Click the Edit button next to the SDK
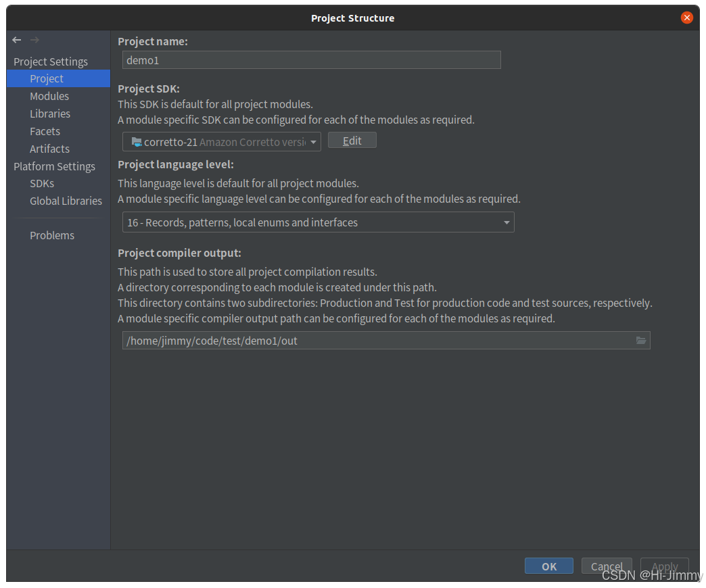This screenshot has height=588, width=706. point(352,140)
